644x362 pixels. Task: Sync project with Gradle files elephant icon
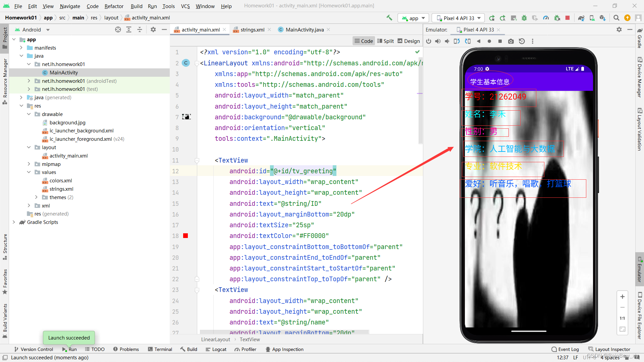(581, 18)
